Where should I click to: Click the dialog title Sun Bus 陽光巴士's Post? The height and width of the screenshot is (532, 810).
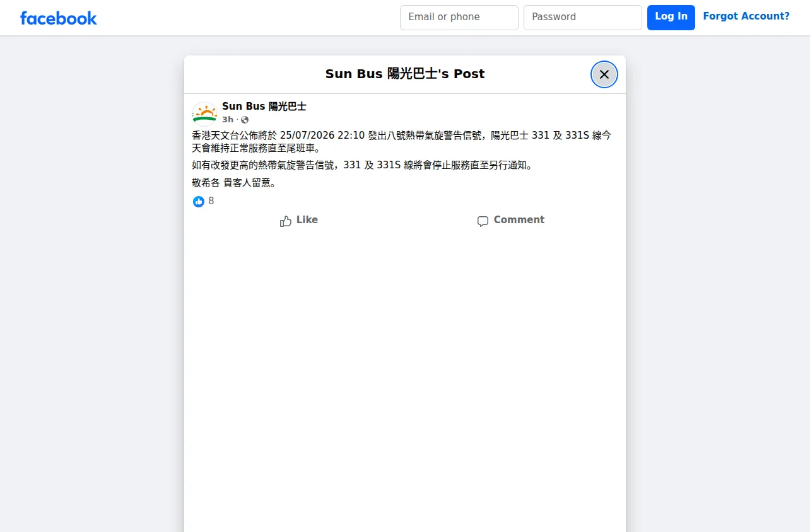[x=405, y=74]
